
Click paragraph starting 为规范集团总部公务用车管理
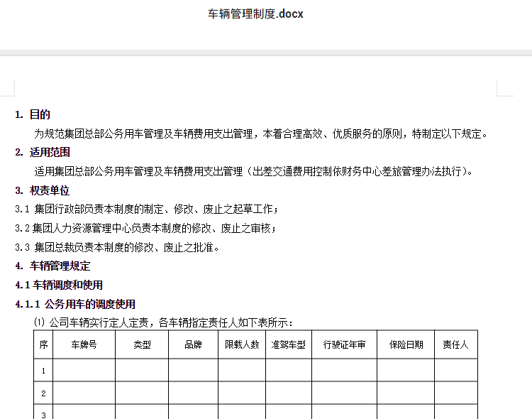pyautogui.click(x=260, y=134)
